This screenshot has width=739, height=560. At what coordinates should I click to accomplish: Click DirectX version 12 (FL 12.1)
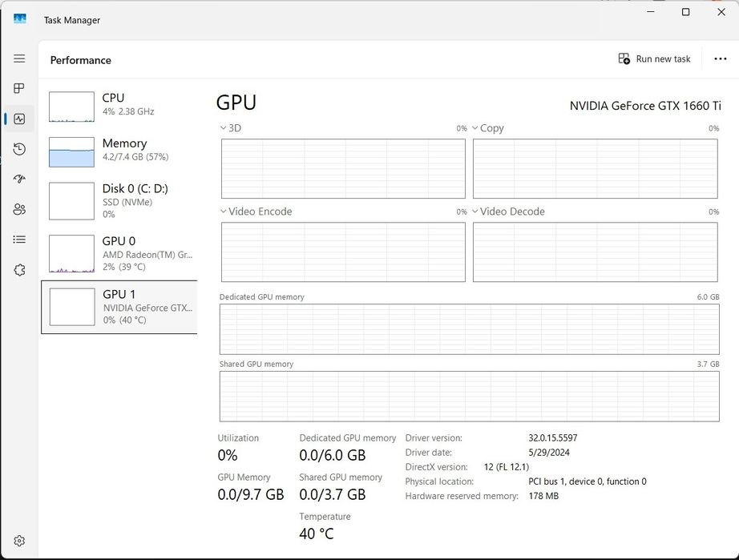(507, 467)
